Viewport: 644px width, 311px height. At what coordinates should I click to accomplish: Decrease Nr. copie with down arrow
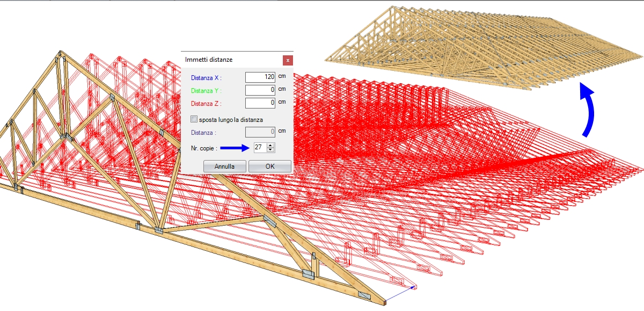[x=270, y=150]
